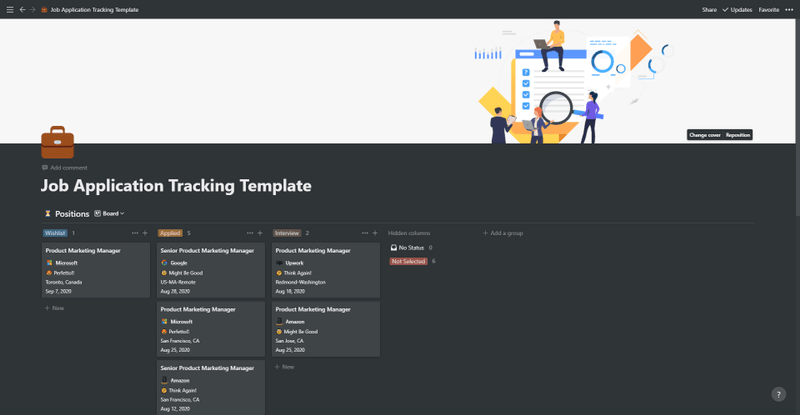Viewport: 800px width, 415px height.
Task: Click the briefcase icon in breadcrumb
Action: coord(44,10)
